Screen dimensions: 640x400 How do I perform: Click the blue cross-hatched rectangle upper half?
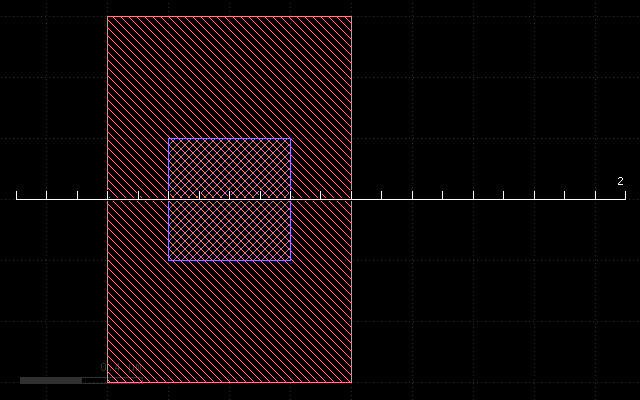pyautogui.click(x=229, y=168)
